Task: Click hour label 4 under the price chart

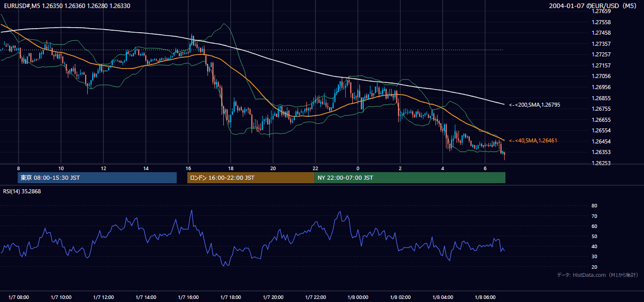Action: (442, 168)
